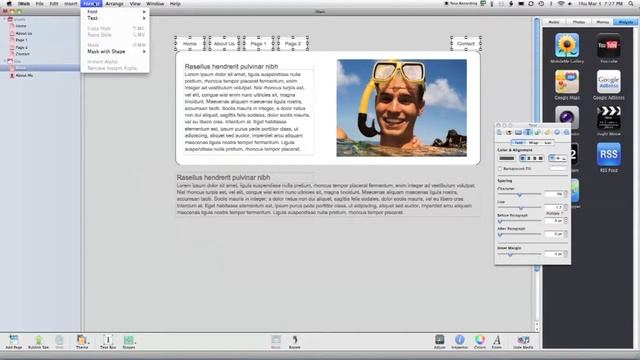The image size is (640, 360).
Task: Click the Line spacing value field
Action: (x=553, y=207)
